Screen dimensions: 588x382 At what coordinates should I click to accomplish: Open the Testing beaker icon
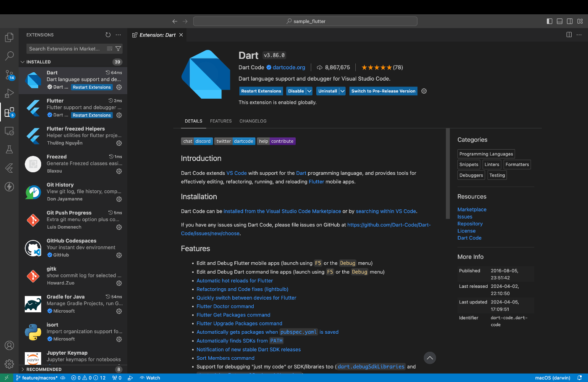tap(9, 149)
